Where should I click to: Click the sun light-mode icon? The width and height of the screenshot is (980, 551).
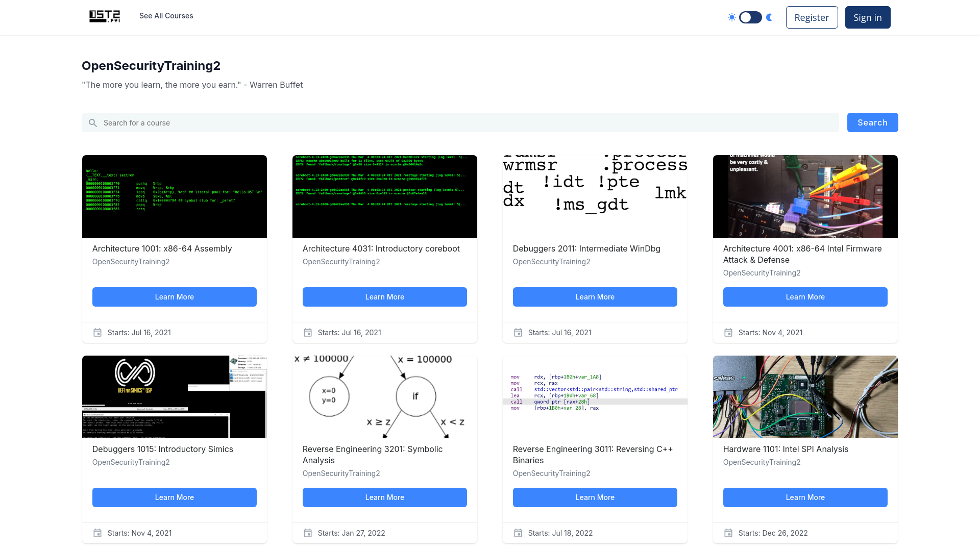coord(732,17)
